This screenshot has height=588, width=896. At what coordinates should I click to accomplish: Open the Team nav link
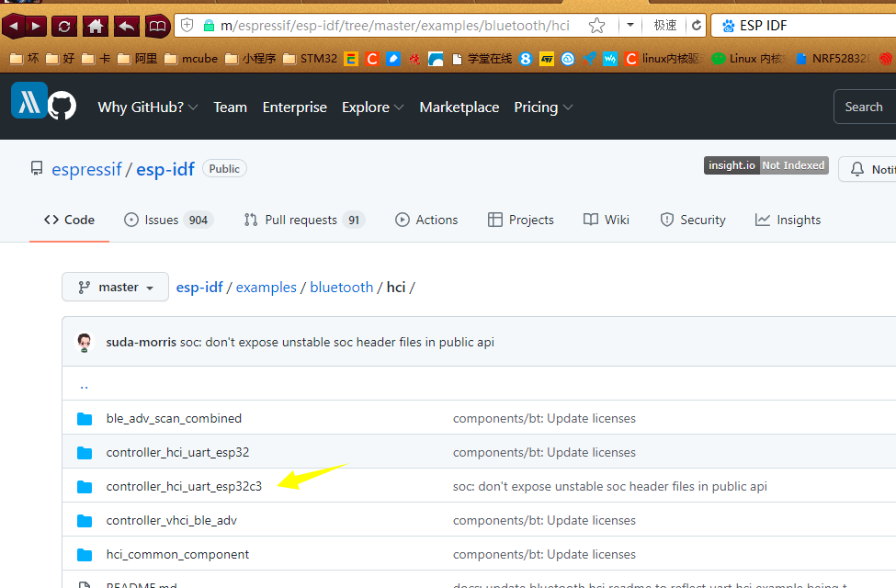click(x=231, y=107)
